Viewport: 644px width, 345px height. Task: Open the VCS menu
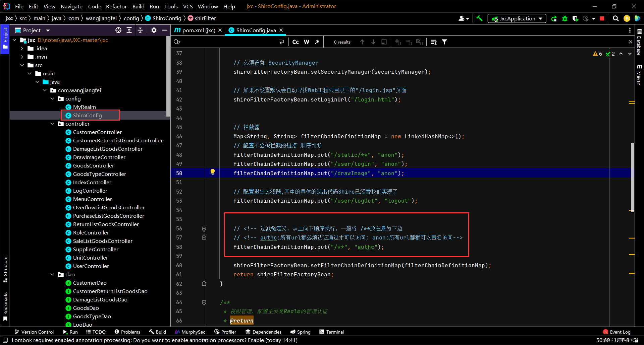188,6
